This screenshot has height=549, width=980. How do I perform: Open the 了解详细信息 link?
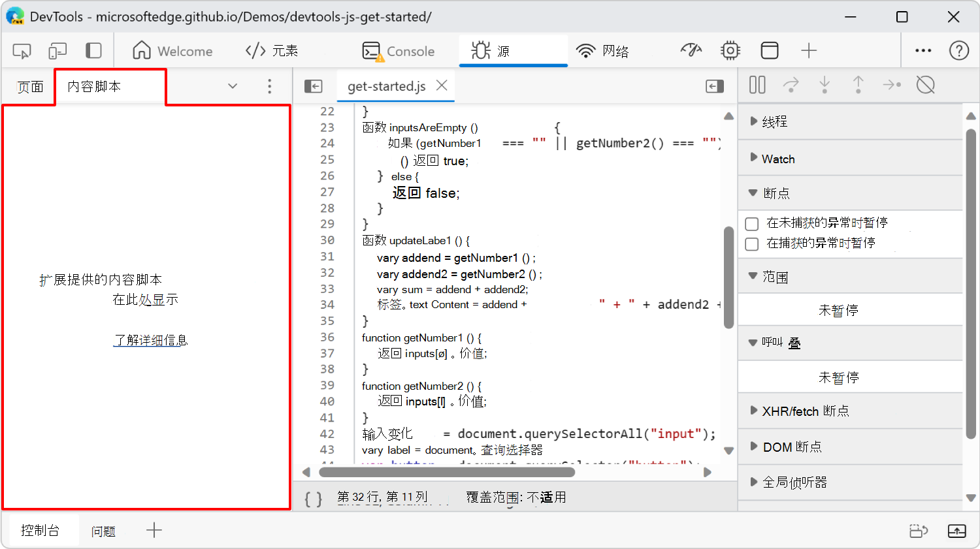tap(150, 340)
